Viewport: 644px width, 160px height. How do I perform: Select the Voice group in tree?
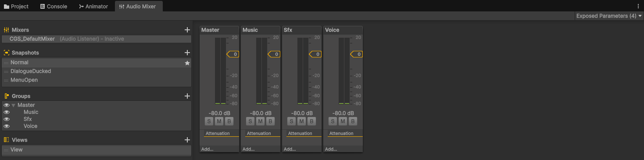click(31, 126)
